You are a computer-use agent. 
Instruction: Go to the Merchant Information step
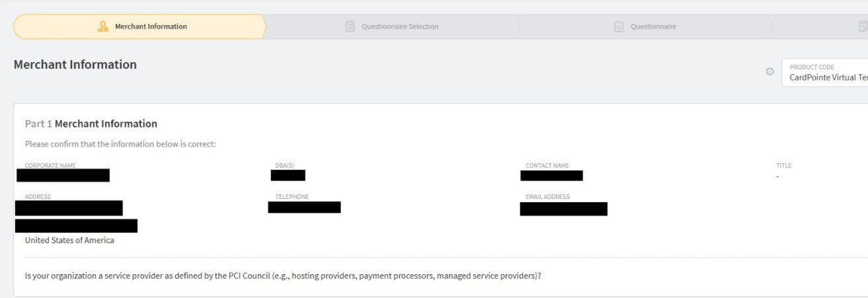click(x=151, y=27)
